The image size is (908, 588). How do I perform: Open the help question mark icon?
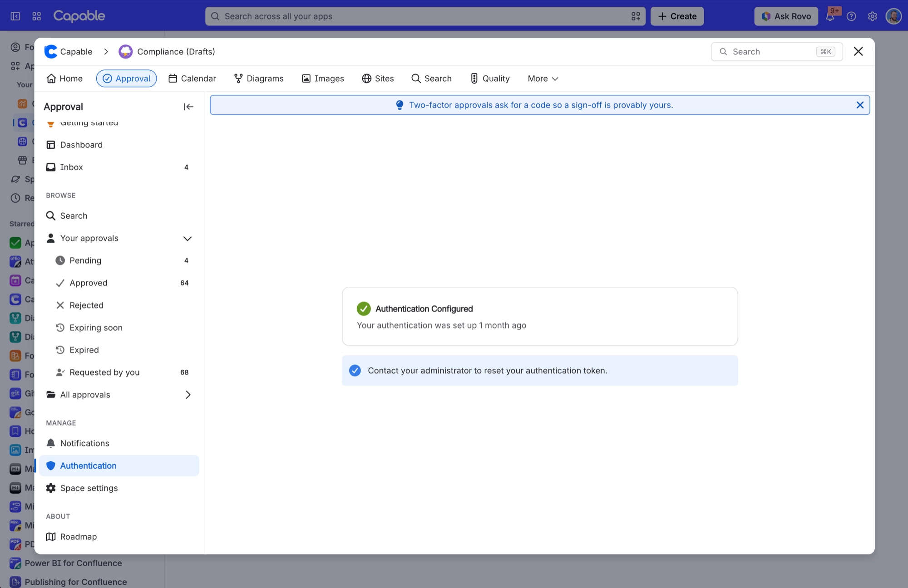click(x=851, y=16)
